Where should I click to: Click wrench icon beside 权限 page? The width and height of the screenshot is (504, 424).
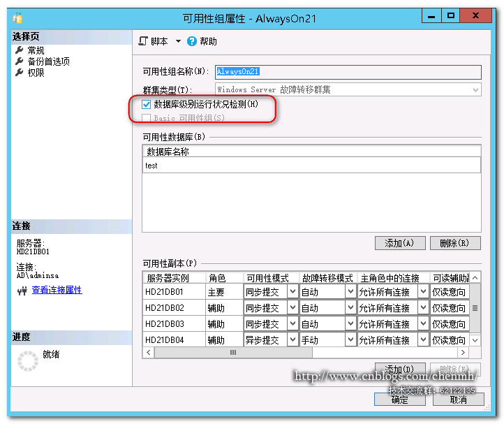click(20, 73)
